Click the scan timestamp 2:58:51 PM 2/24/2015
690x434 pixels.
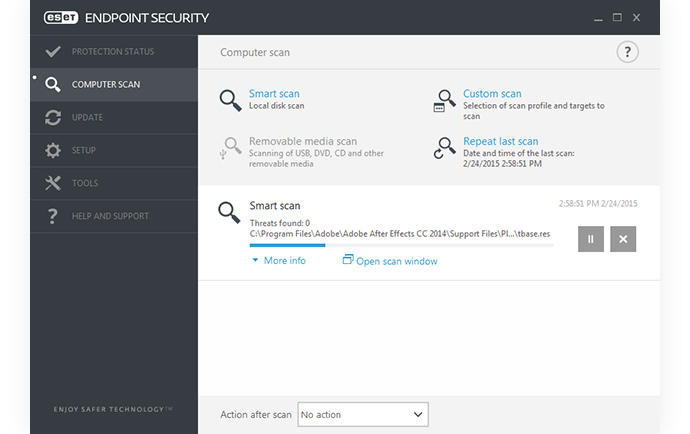coord(598,203)
